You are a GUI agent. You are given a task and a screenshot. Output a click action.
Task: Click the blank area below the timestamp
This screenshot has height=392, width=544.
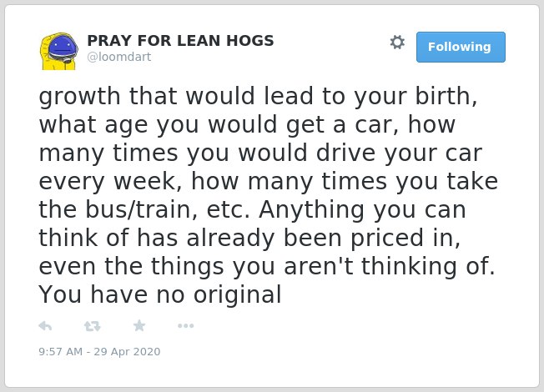click(x=272, y=372)
